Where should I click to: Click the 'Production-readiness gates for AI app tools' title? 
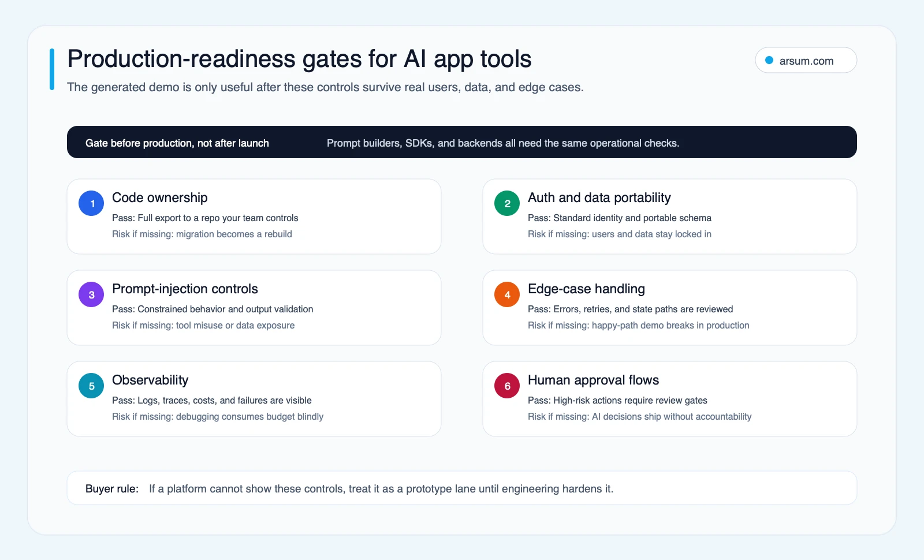point(299,59)
